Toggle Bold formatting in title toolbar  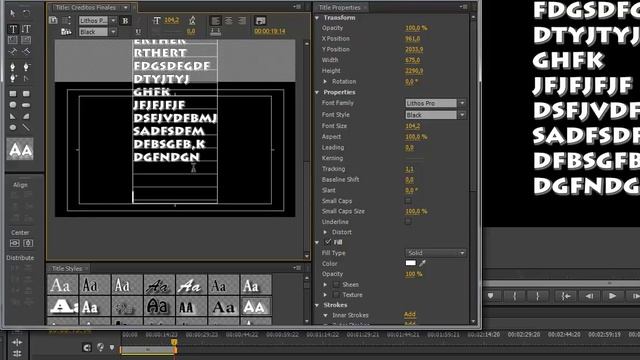coord(125,20)
